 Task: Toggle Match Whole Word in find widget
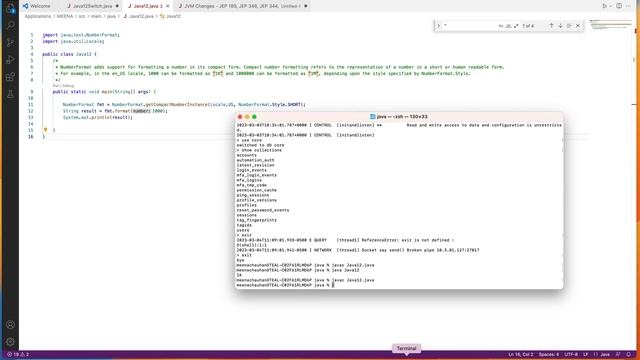click(509, 26)
